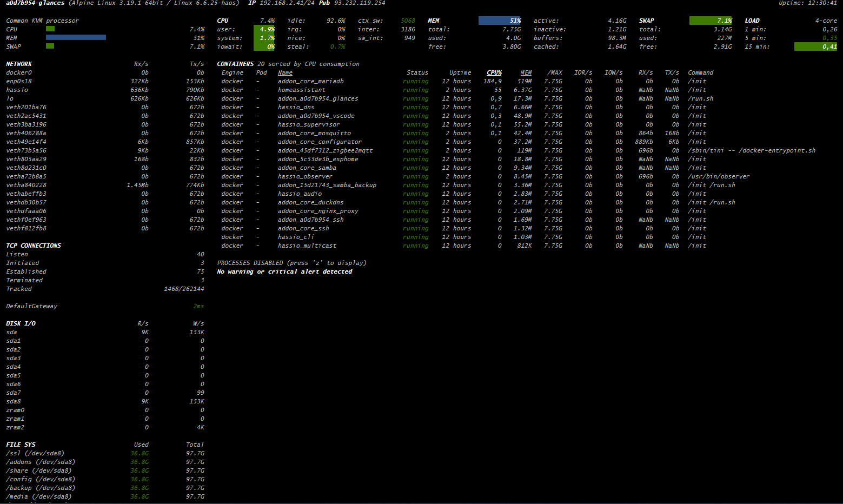Click the public IP address 93.232.119.254

click(360, 3)
